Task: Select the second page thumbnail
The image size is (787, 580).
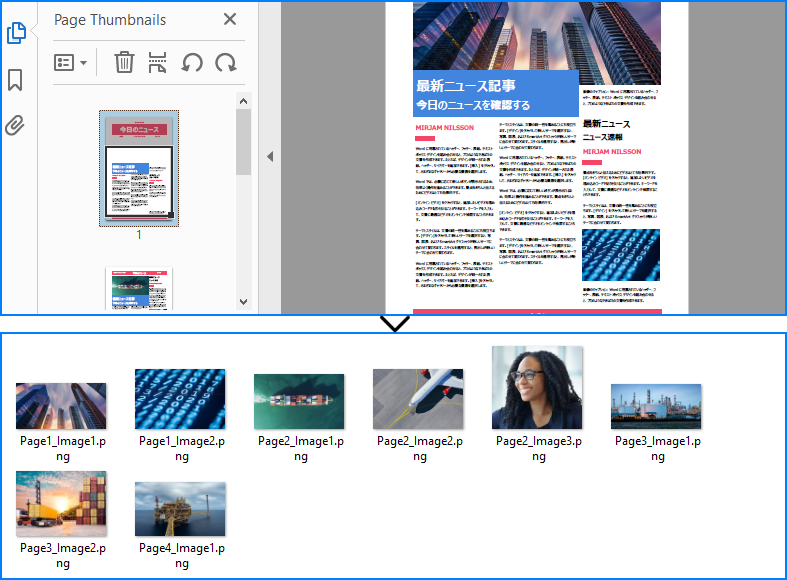Action: [x=139, y=289]
